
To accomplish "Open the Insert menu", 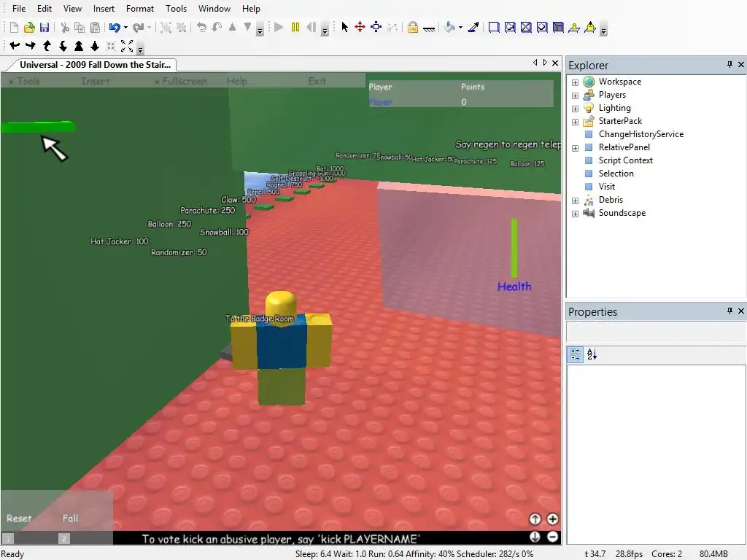I will click(104, 9).
